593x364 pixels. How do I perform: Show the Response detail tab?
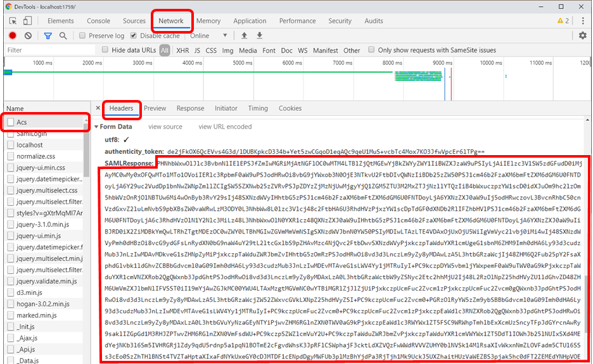[190, 108]
